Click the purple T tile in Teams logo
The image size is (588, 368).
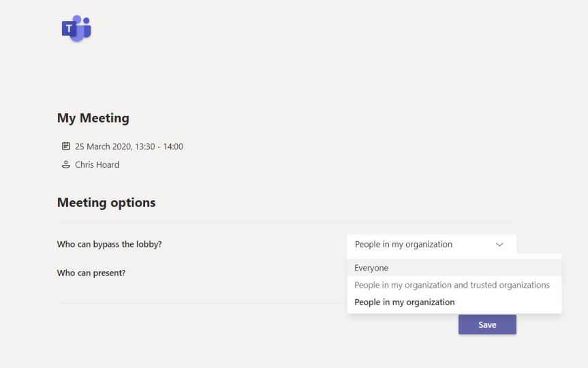pos(69,28)
